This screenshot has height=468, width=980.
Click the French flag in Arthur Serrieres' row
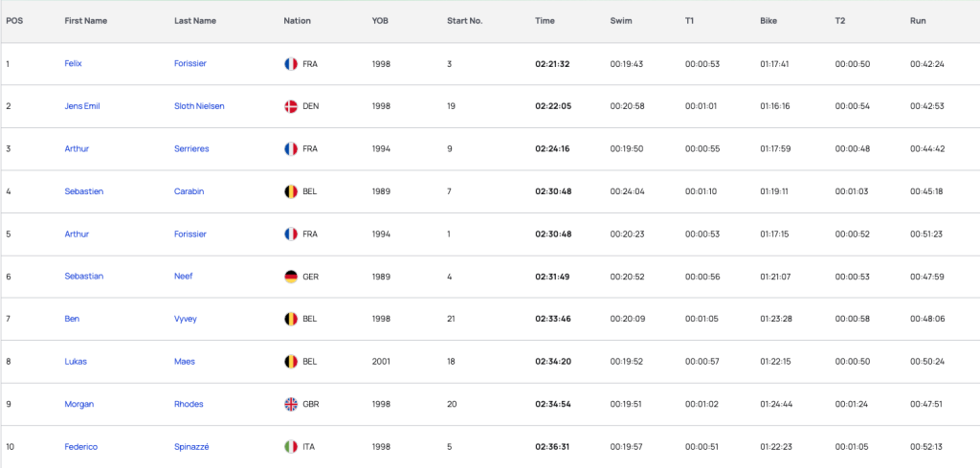(x=291, y=148)
